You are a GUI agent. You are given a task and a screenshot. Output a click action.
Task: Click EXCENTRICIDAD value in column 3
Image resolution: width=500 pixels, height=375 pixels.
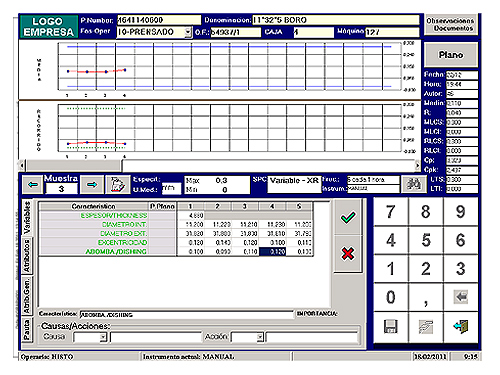point(245,243)
